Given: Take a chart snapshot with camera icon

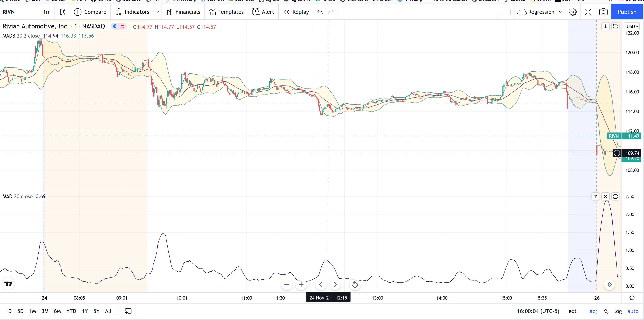Looking at the screenshot, I should click(603, 12).
